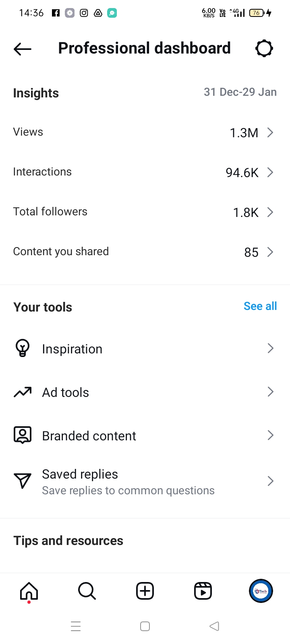The image size is (290, 644).
Task: Open profile via avatar thumbnail
Action: [261, 591]
